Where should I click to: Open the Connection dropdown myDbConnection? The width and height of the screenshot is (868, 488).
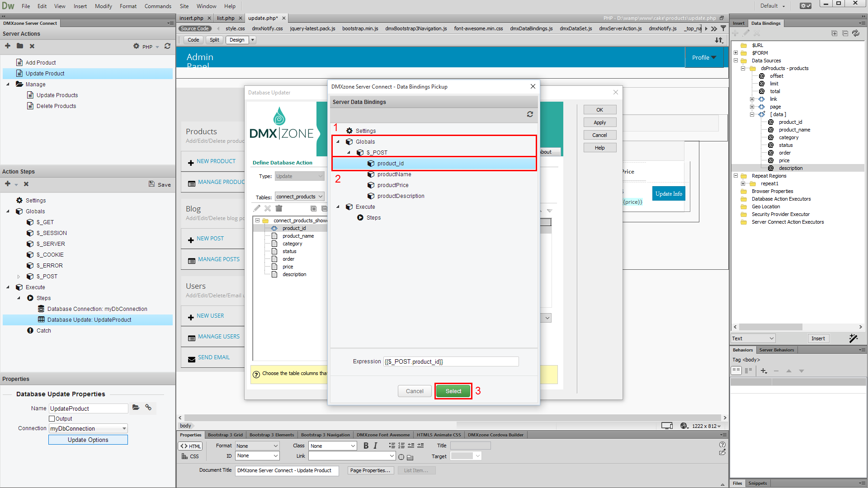[88, 428]
